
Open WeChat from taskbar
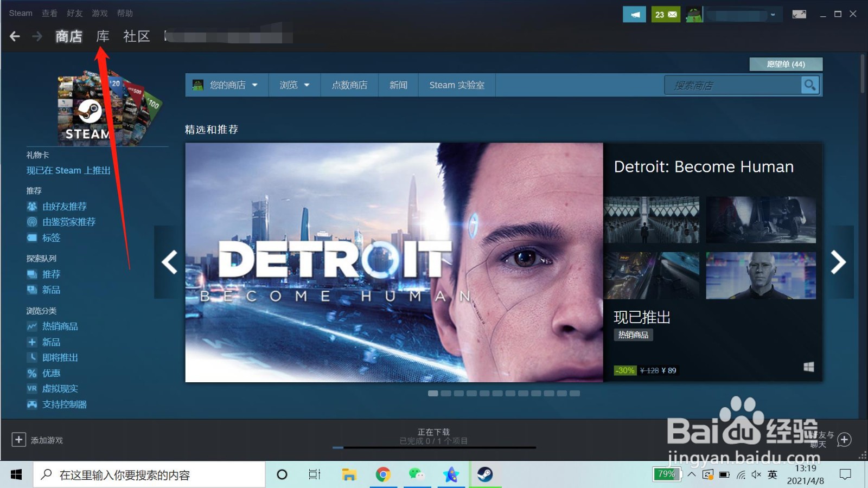pyautogui.click(x=417, y=475)
